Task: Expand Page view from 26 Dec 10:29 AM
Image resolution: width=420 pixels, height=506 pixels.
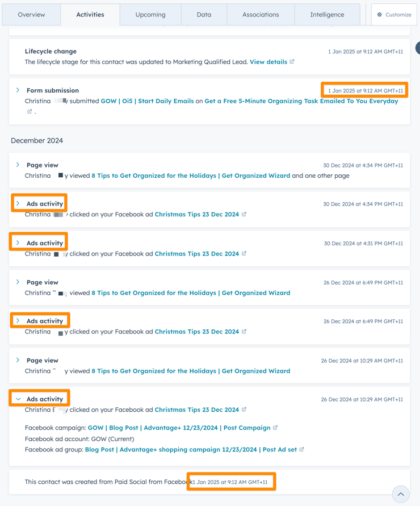Action: [18, 360]
